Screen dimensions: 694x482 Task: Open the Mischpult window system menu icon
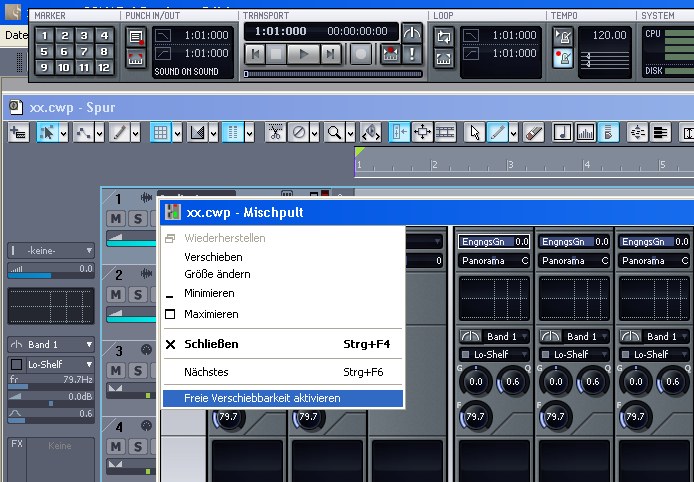(x=173, y=212)
